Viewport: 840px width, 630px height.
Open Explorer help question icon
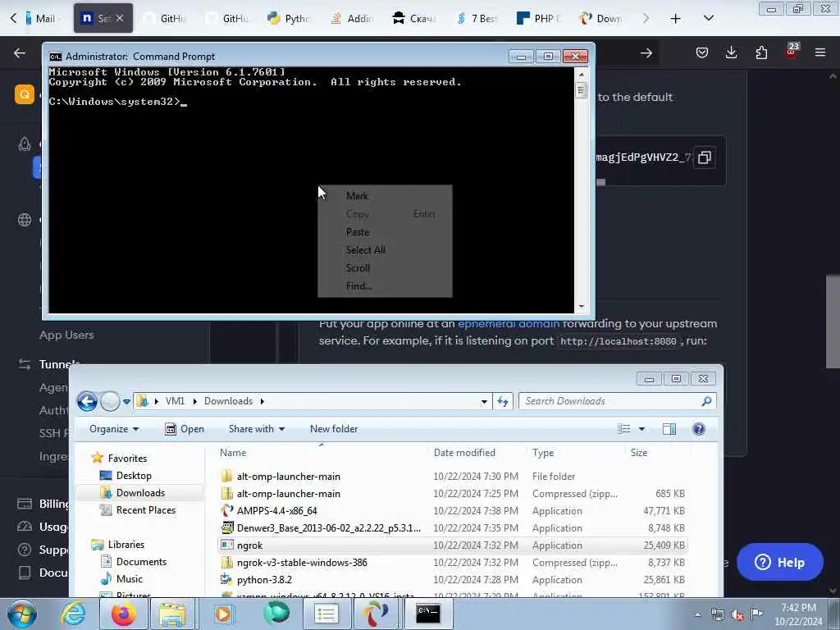coord(699,429)
